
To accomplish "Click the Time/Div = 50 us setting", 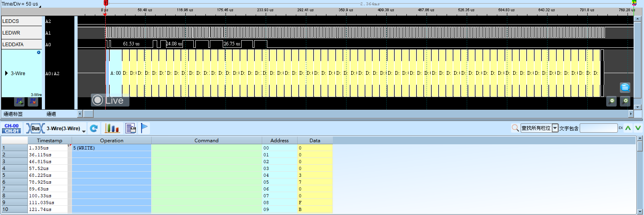I will [20, 4].
